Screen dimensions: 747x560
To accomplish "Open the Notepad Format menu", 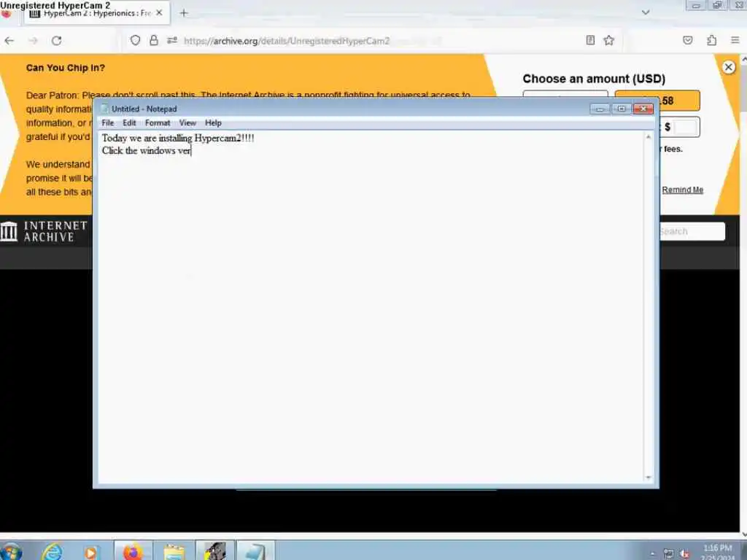I will 158,122.
